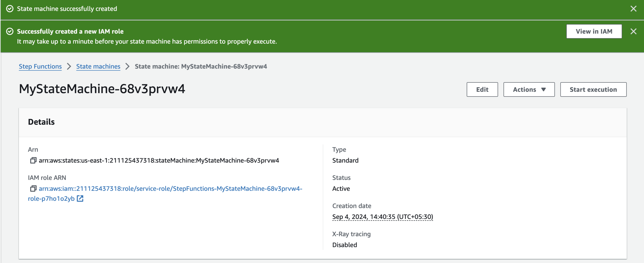644x263 pixels.
Task: Dismiss the 'State machine successfully created' banner
Action: (x=633, y=9)
